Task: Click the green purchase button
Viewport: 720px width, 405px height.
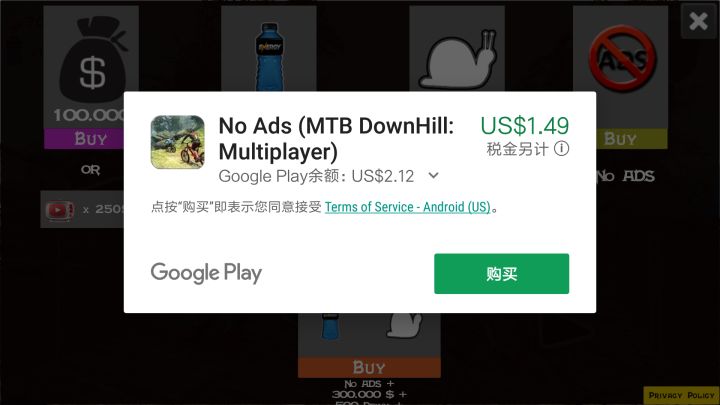Action: pos(501,274)
